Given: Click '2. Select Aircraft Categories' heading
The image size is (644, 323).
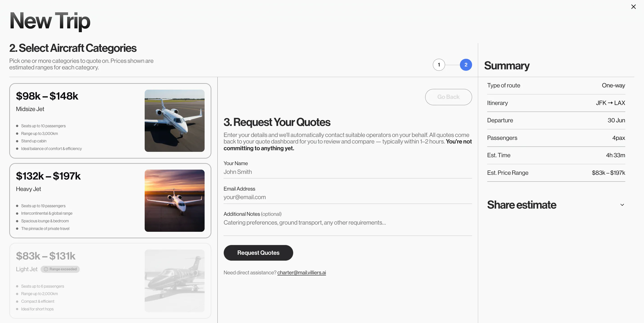Looking at the screenshot, I should pos(73,48).
